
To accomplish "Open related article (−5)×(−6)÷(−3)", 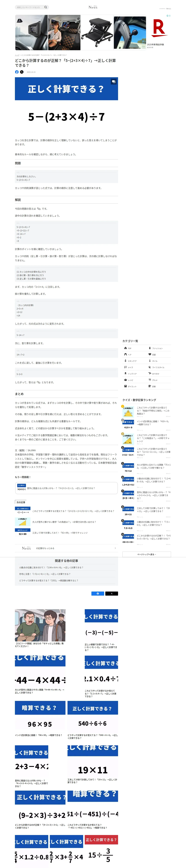I will (45, 574).
